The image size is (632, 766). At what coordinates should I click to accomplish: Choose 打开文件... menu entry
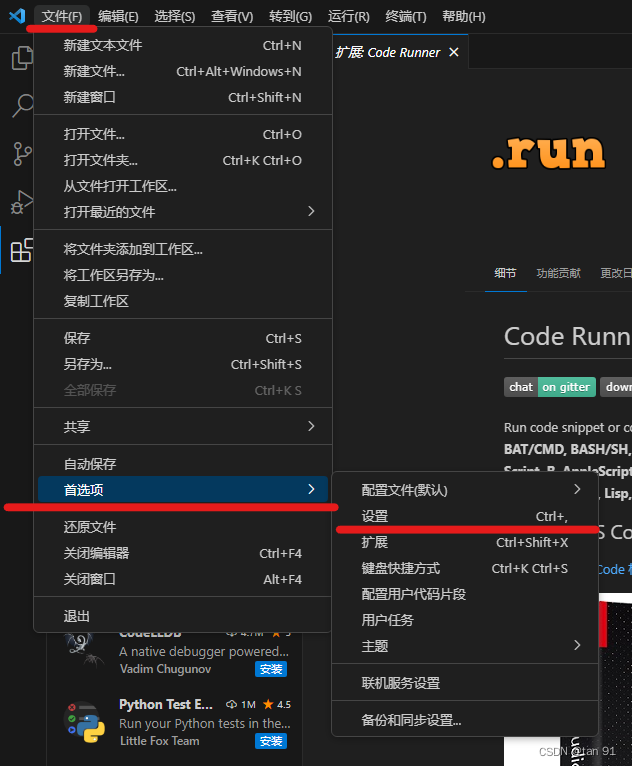(183, 134)
